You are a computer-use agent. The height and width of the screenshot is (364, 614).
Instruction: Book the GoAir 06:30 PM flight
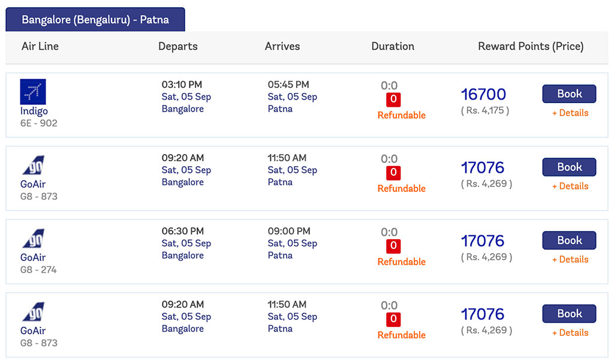[570, 240]
